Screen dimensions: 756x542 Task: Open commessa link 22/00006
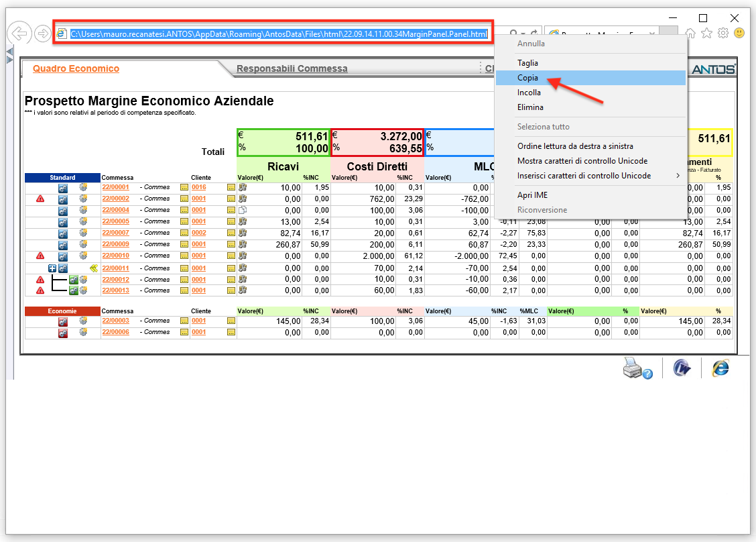click(x=116, y=332)
